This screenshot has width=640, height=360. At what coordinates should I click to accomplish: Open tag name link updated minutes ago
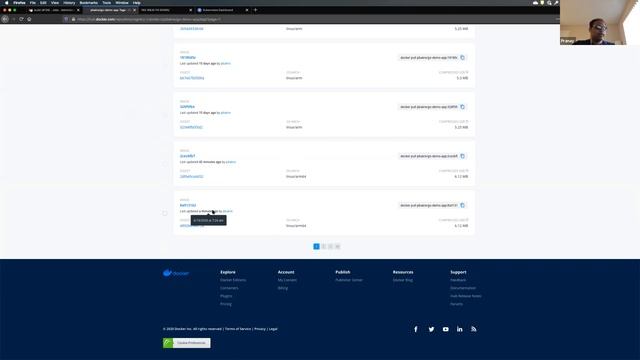(187, 156)
